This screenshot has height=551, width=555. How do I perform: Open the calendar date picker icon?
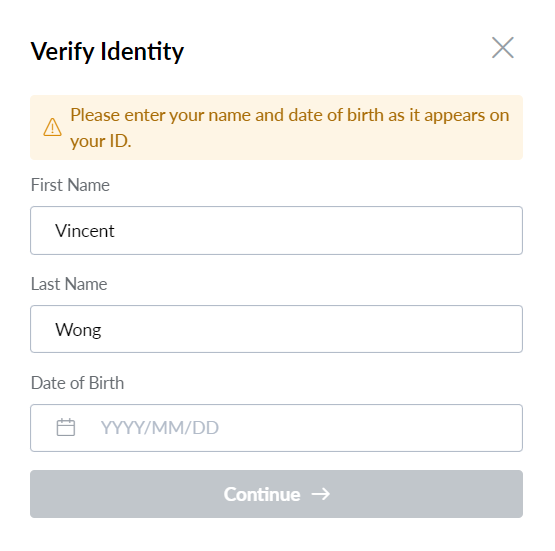(x=66, y=427)
